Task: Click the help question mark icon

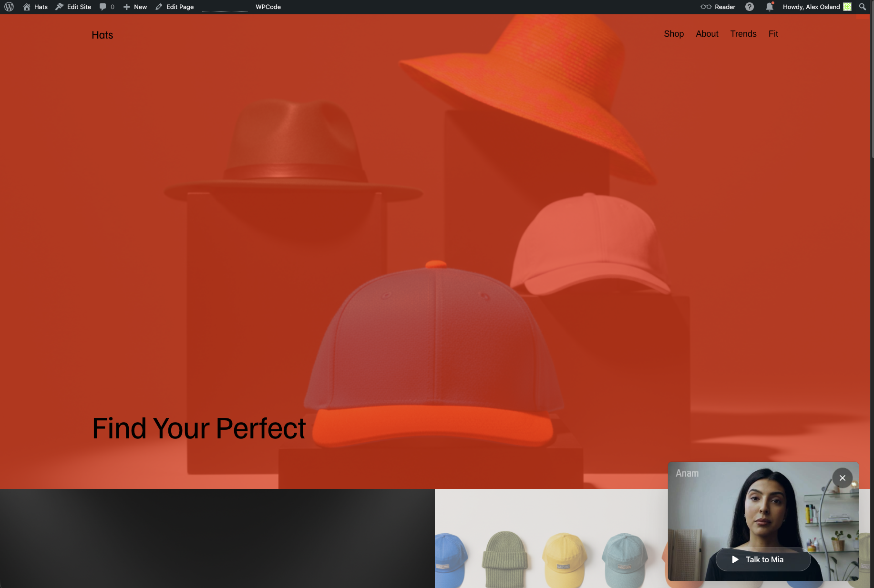Action: tap(749, 7)
